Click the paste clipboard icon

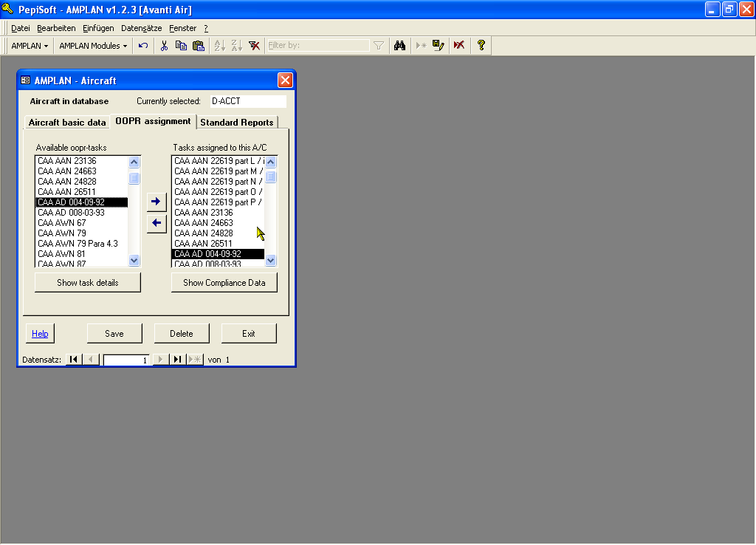tap(198, 46)
